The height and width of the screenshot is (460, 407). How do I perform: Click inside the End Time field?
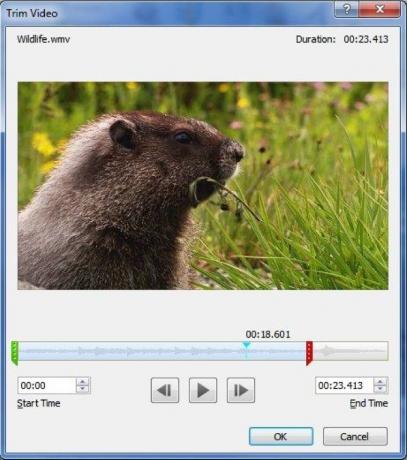tap(344, 386)
